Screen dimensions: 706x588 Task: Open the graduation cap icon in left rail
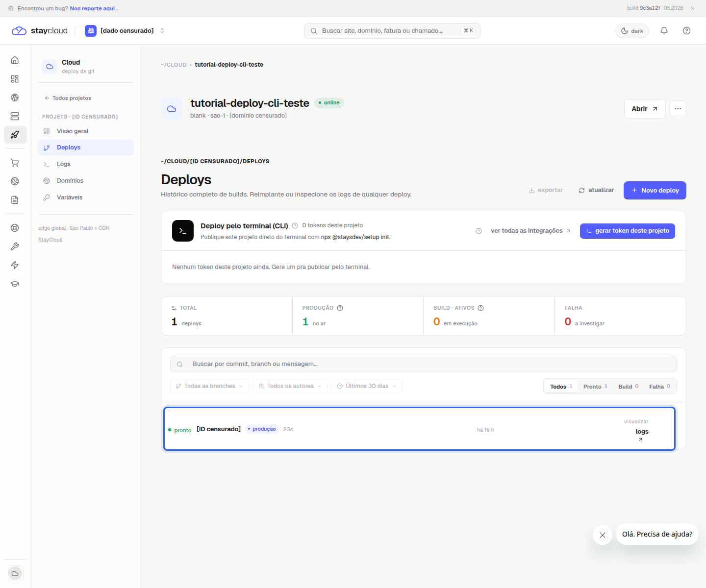point(15,284)
